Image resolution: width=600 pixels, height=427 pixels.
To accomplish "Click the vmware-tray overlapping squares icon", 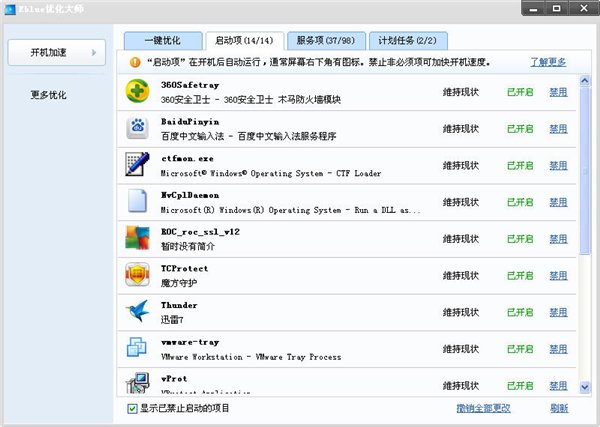I will (x=137, y=347).
